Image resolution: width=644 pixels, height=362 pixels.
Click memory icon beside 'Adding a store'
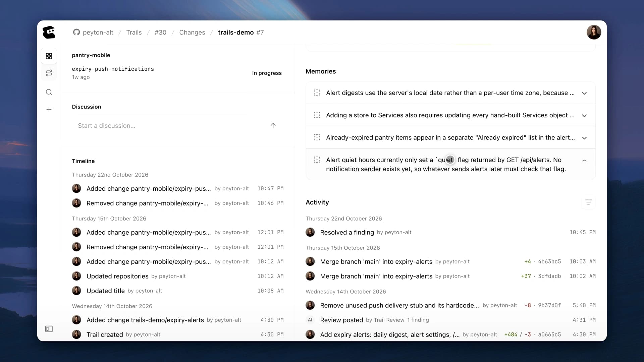click(317, 115)
